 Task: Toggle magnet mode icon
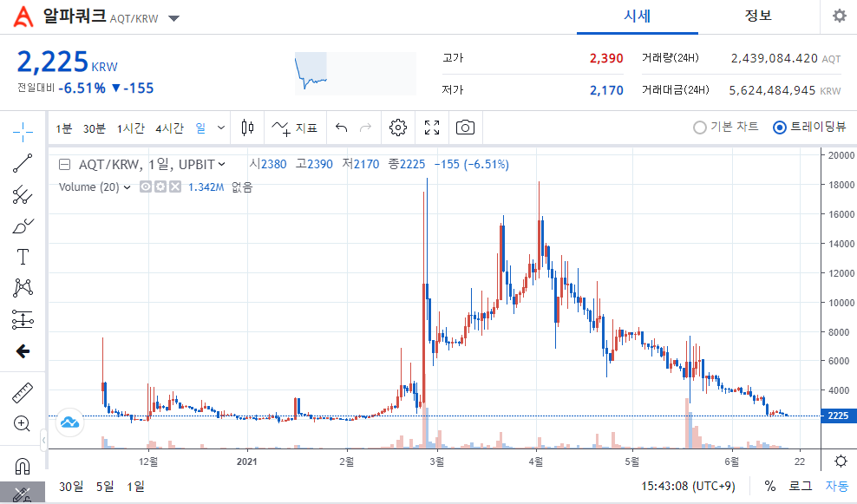pos(23,466)
